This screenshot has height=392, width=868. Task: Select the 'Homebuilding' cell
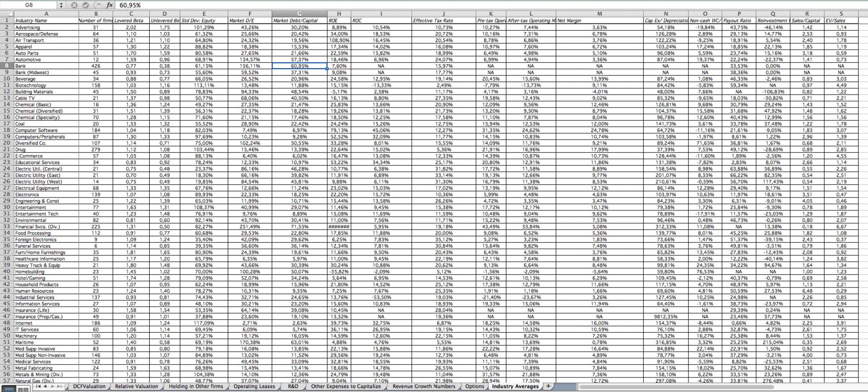[x=46, y=272]
